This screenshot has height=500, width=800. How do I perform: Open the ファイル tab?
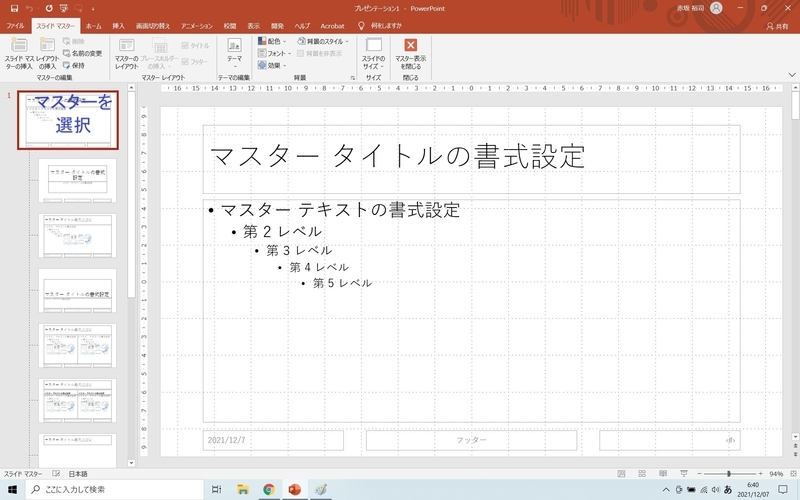[x=15, y=26]
